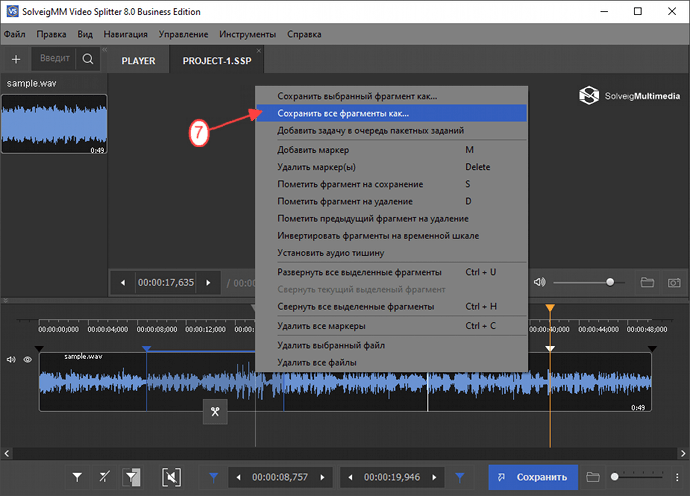Choose Свернуть все выделенные фрагменты
Image resolution: width=690 pixels, height=496 pixels.
click(x=391, y=306)
